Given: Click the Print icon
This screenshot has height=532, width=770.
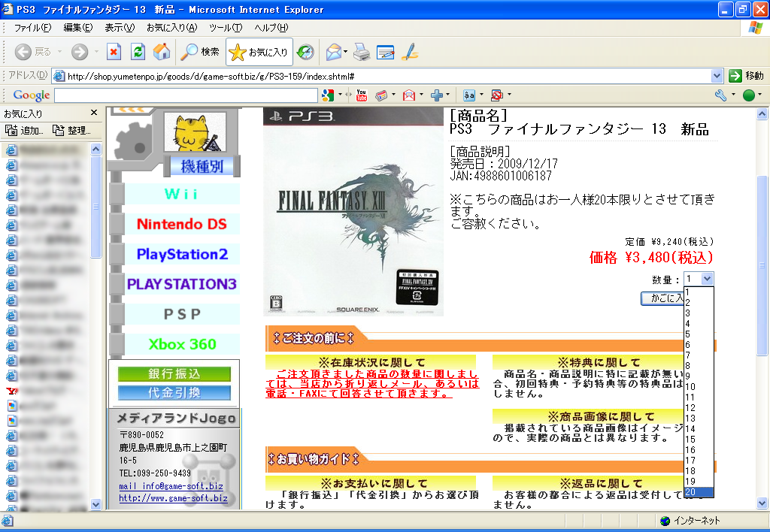Looking at the screenshot, I should [x=362, y=52].
